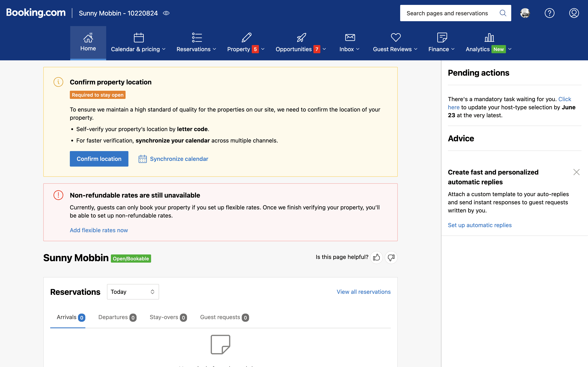Image resolution: width=588 pixels, height=367 pixels.
Task: Click the thumbs down feedback icon
Action: coord(391,257)
